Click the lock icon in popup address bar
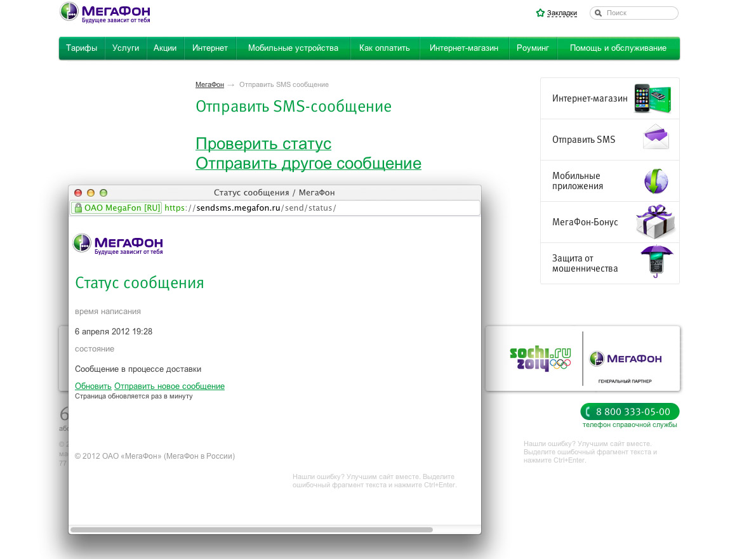Viewport: 756px width, 559px height. 77,207
